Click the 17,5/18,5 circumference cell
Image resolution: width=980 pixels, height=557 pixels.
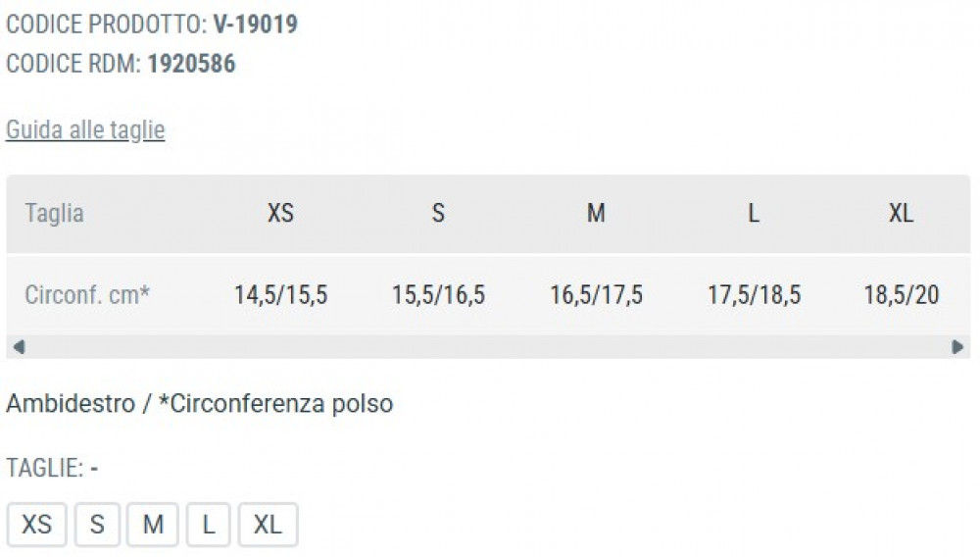(x=754, y=295)
